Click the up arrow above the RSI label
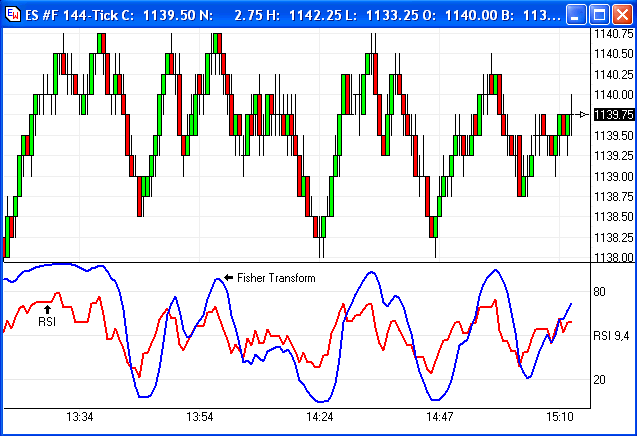Viewport: 637px width, 436px height. pos(47,309)
